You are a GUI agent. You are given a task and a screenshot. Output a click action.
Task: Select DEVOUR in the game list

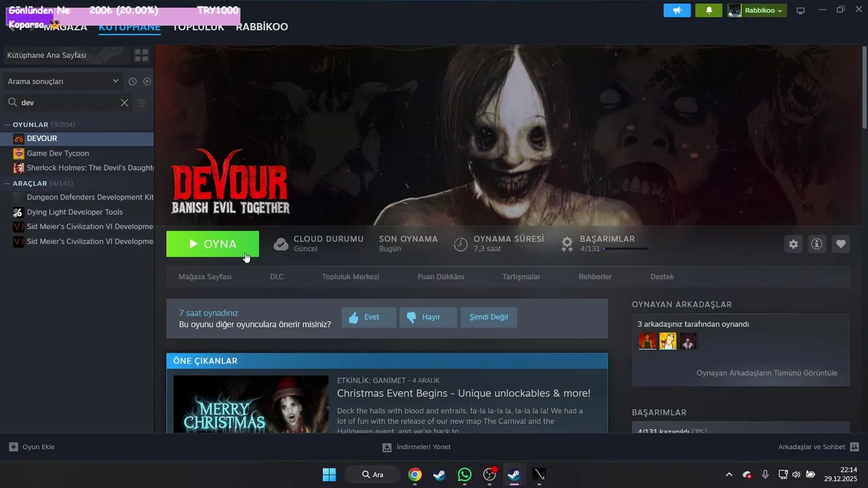click(77, 138)
